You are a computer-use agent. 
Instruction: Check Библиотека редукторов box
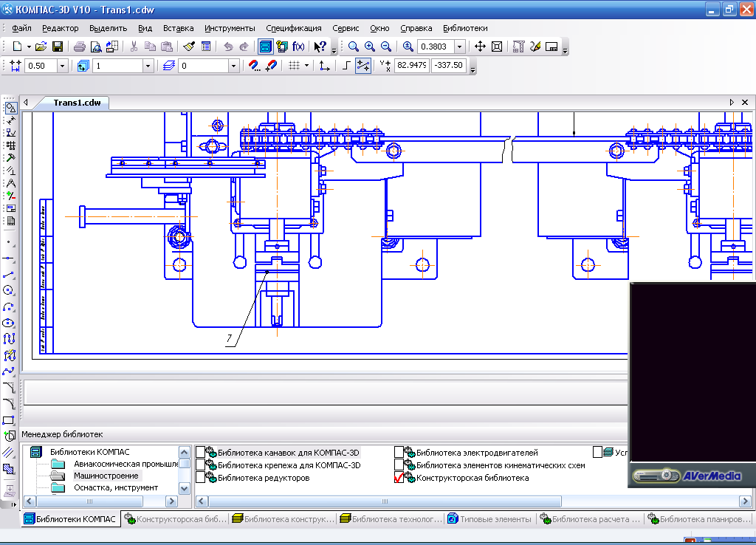pos(201,478)
